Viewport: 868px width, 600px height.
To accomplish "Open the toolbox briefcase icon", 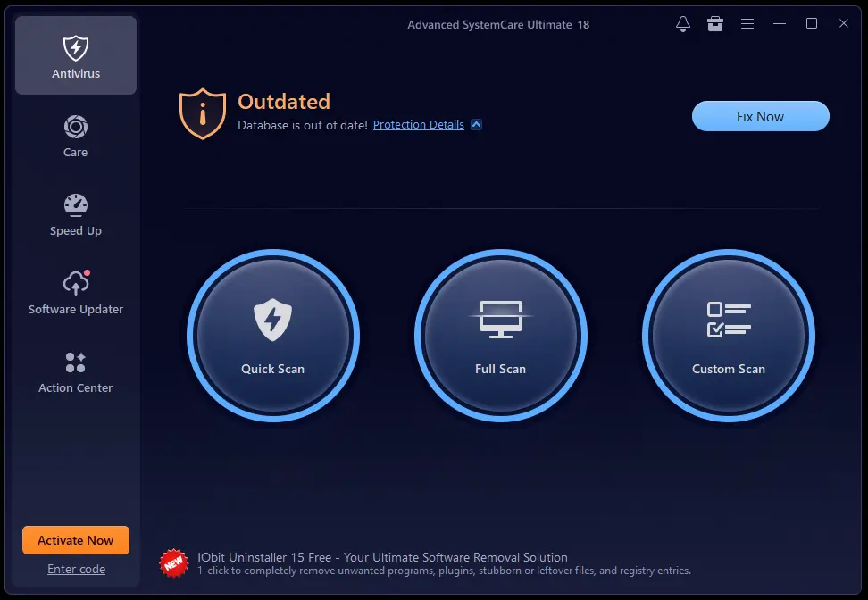I will pos(715,24).
